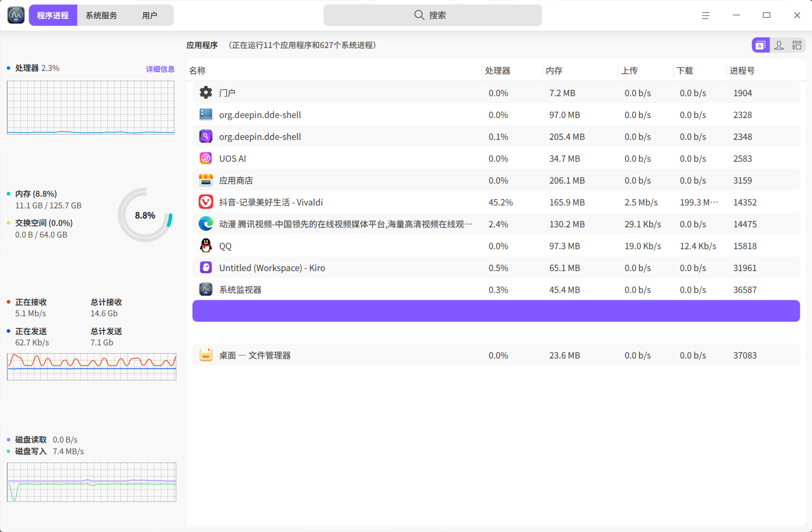Switch to the 用户 tab

coord(150,16)
